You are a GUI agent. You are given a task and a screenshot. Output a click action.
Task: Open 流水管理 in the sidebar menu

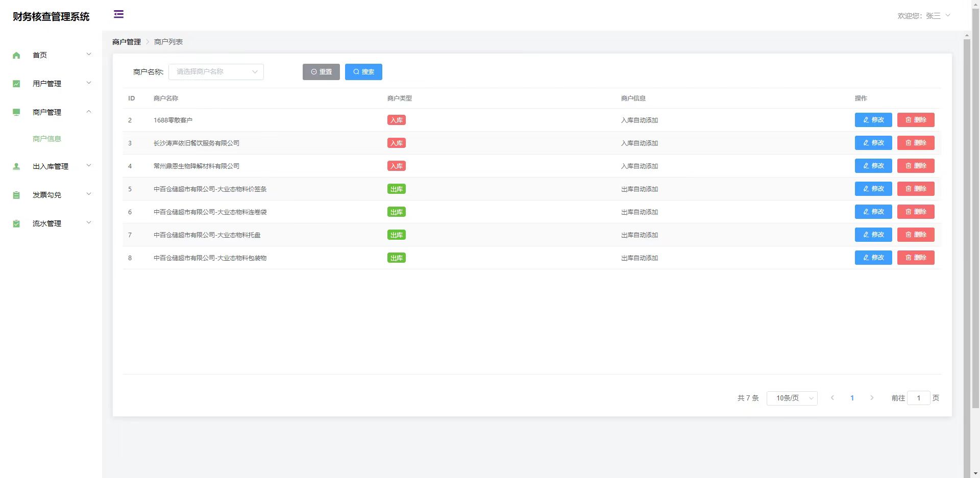51,223
